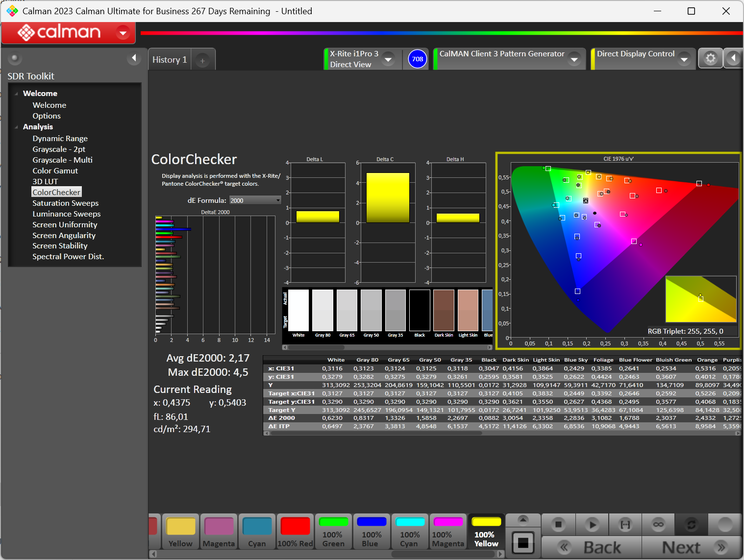Expand the X-Rite i1Pro 3 meter dropdown

388,59
